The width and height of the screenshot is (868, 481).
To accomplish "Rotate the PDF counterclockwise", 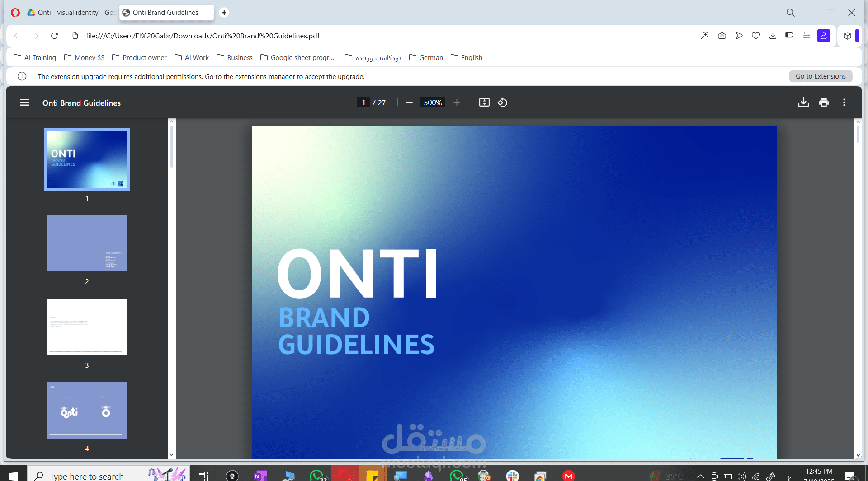I will click(502, 103).
